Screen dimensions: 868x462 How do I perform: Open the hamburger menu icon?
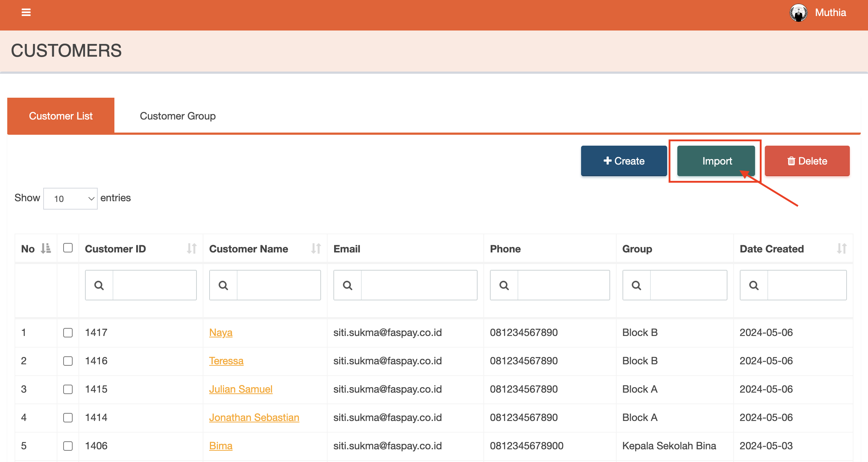tap(26, 12)
